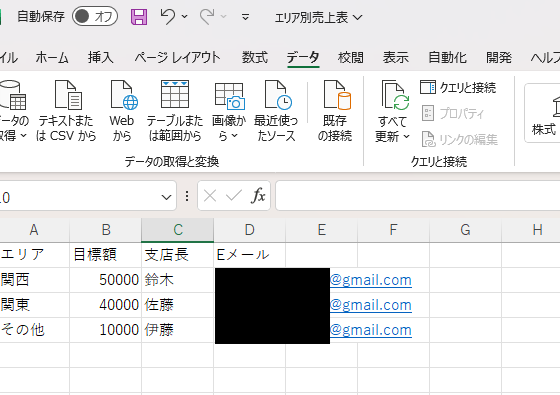This screenshot has height=395, width=560.
Task: Select cell containing エリア
Action: coord(35,255)
